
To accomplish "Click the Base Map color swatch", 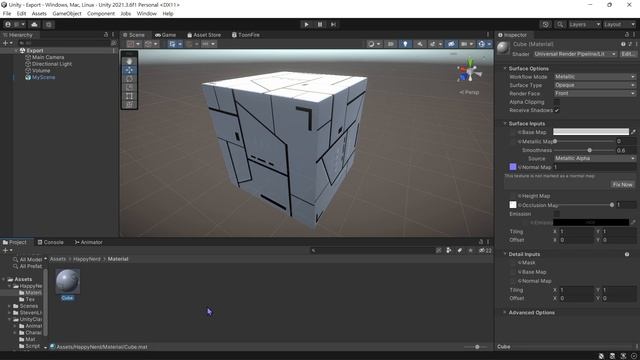I will click(x=591, y=132).
